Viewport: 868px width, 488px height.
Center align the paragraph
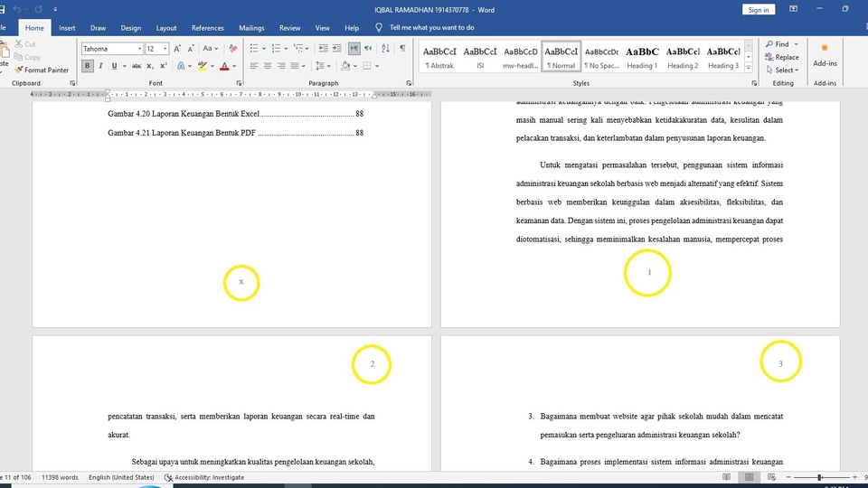pyautogui.click(x=268, y=66)
